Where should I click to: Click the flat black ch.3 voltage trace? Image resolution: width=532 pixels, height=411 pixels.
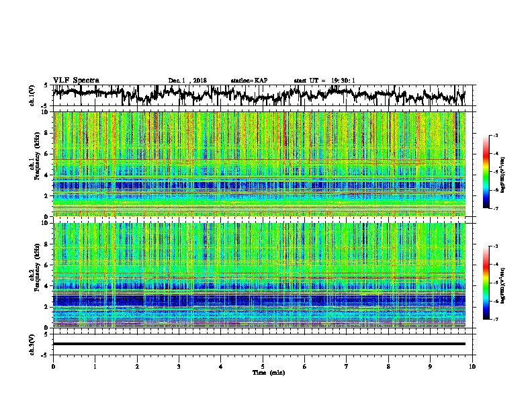(x=259, y=344)
